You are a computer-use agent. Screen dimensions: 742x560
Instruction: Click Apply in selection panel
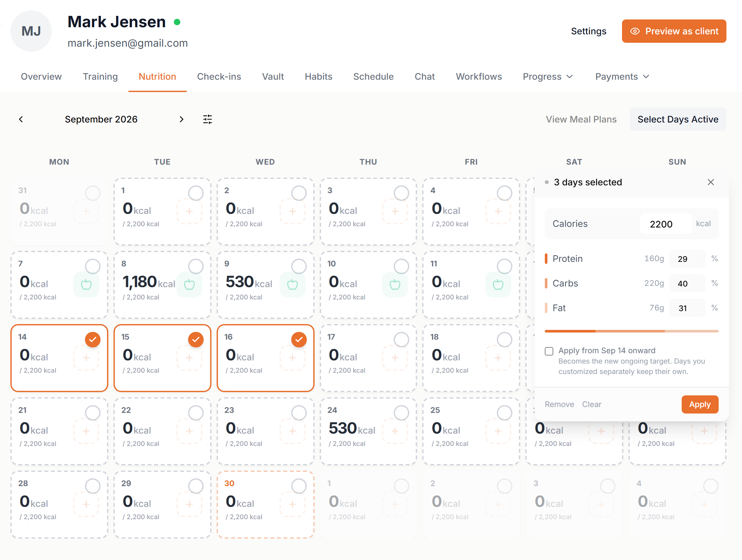click(x=700, y=404)
